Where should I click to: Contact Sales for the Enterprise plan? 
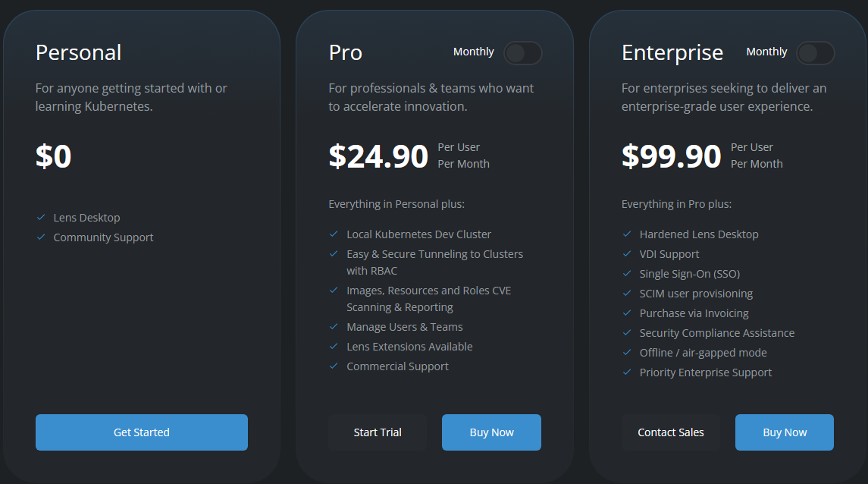tap(671, 432)
